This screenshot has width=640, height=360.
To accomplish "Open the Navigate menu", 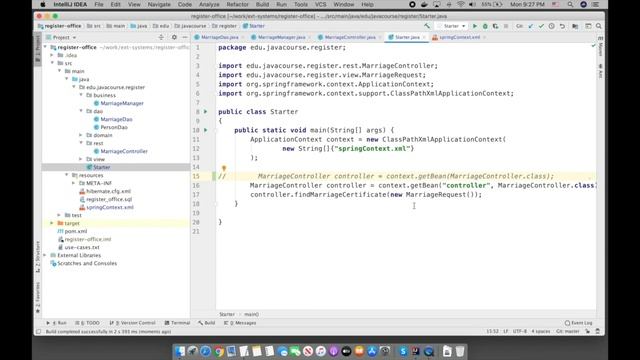I will pos(159,4).
